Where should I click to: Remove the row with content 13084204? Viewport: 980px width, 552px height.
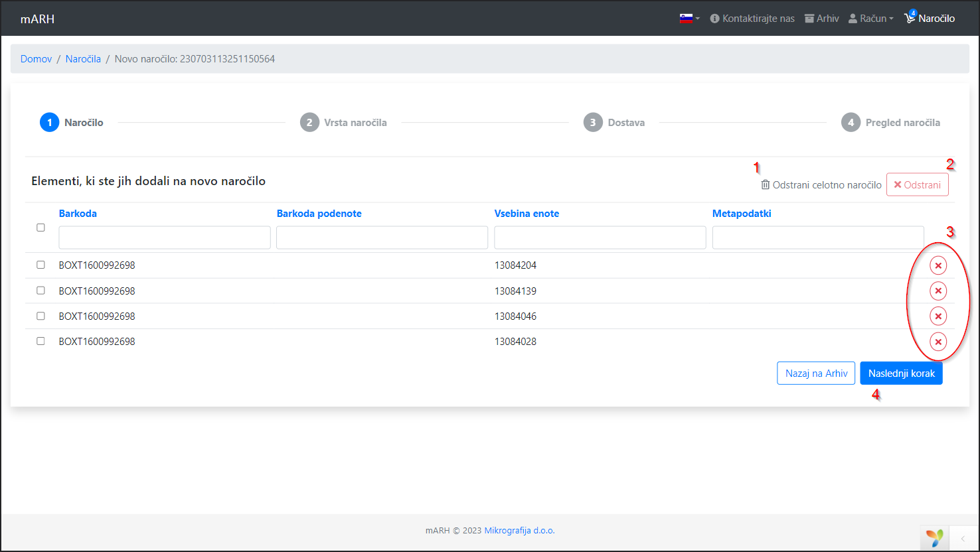[x=938, y=266]
